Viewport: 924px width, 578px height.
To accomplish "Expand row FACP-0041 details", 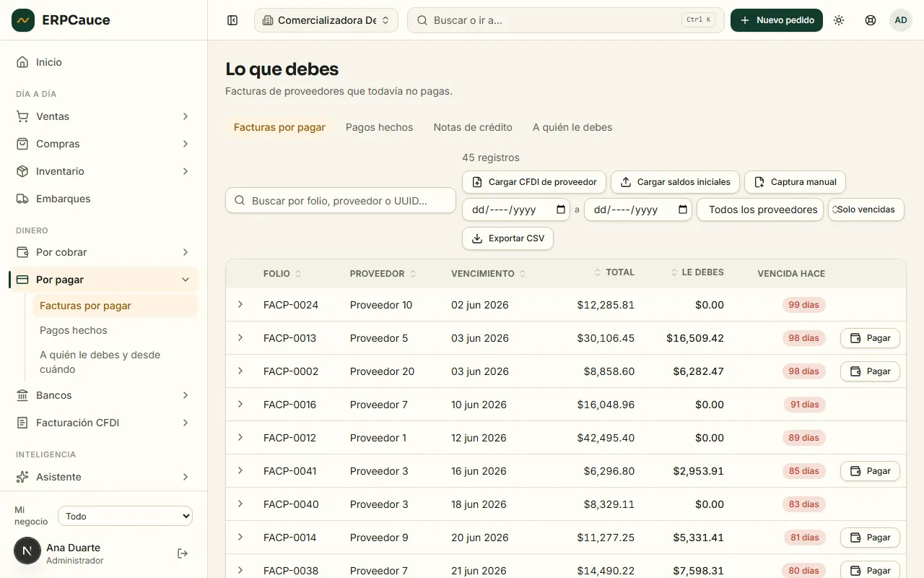I will click(x=240, y=470).
